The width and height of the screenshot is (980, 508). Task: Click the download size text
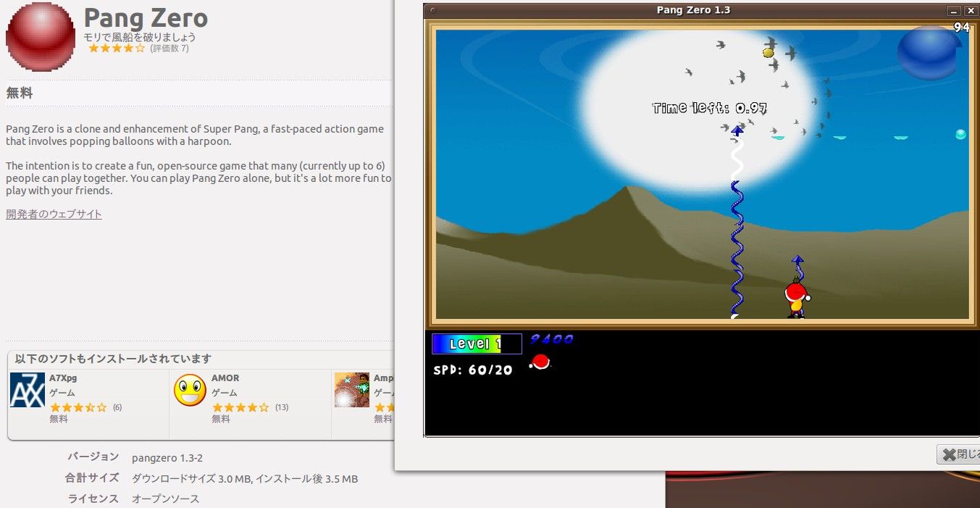coord(245,478)
